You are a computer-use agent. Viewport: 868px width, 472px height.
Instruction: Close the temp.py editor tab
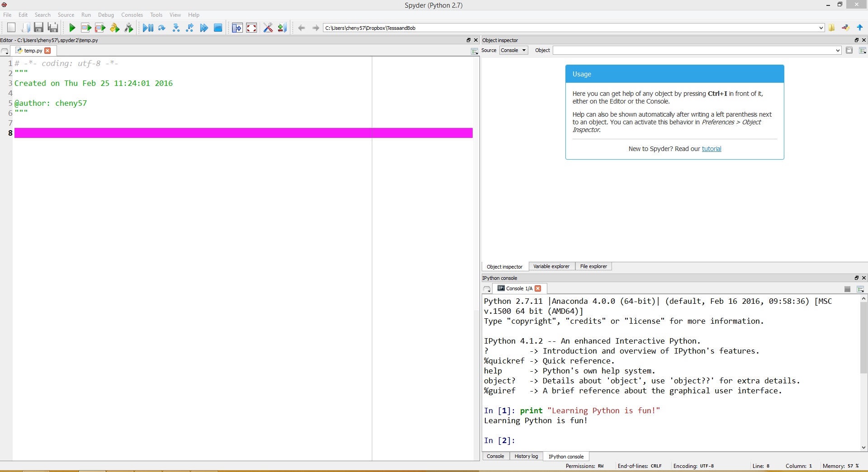pos(48,51)
